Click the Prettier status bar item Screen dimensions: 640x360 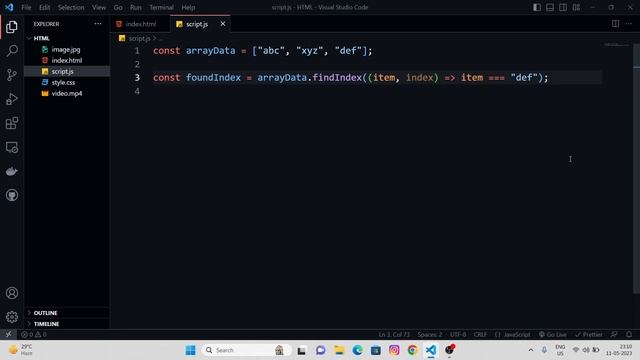pos(589,334)
